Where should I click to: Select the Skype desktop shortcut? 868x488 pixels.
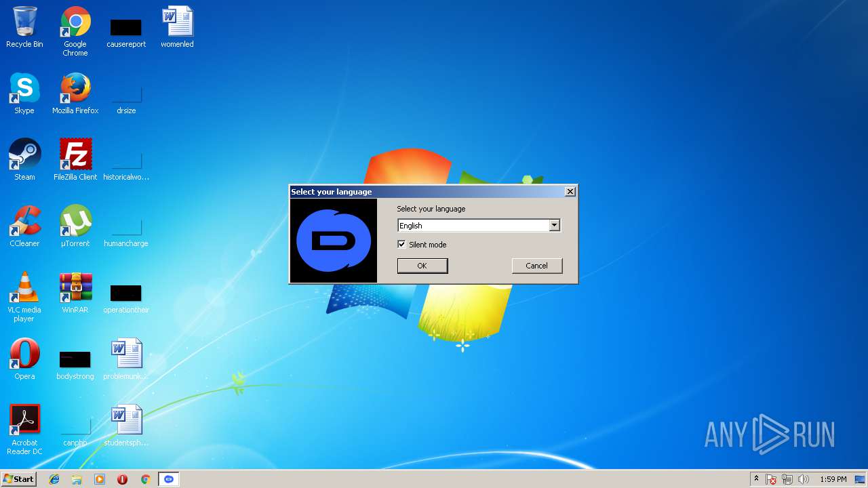24,94
